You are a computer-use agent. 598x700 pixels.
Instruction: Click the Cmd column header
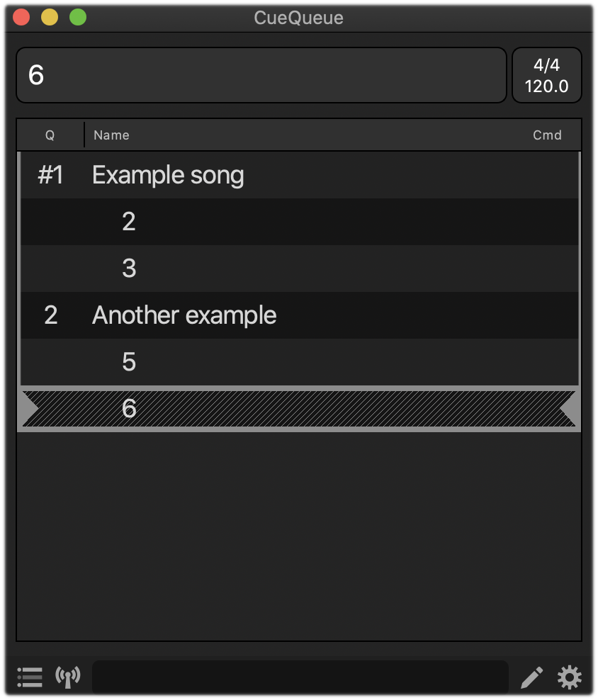[547, 135]
